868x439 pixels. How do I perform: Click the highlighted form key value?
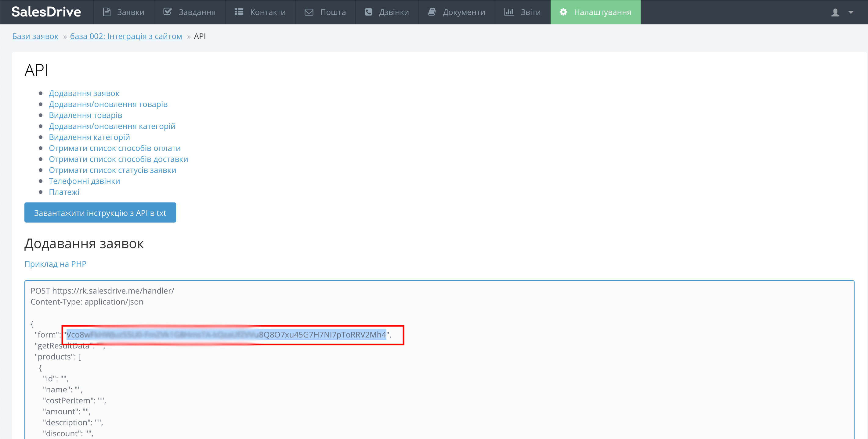point(226,335)
